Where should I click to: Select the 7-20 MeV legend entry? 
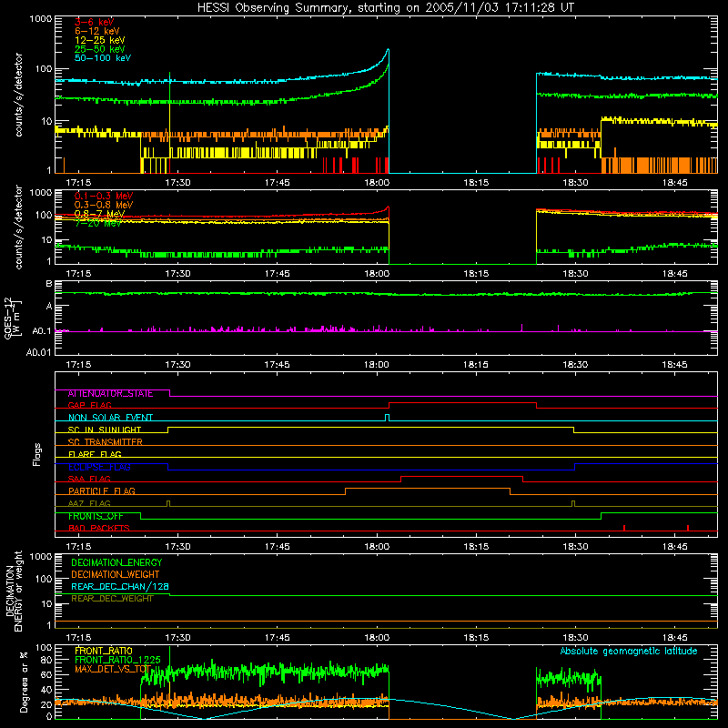98,223
